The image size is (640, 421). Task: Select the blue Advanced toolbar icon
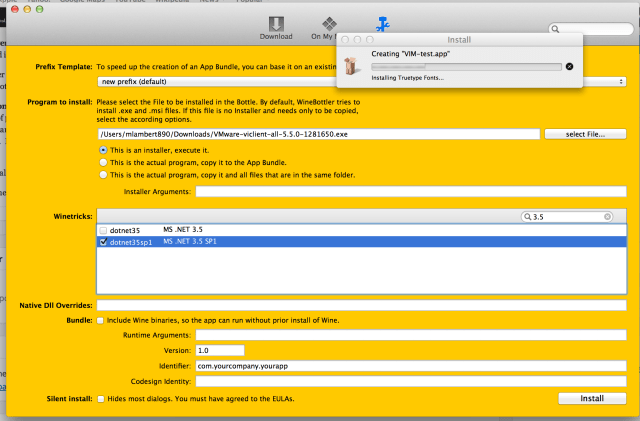click(382, 24)
